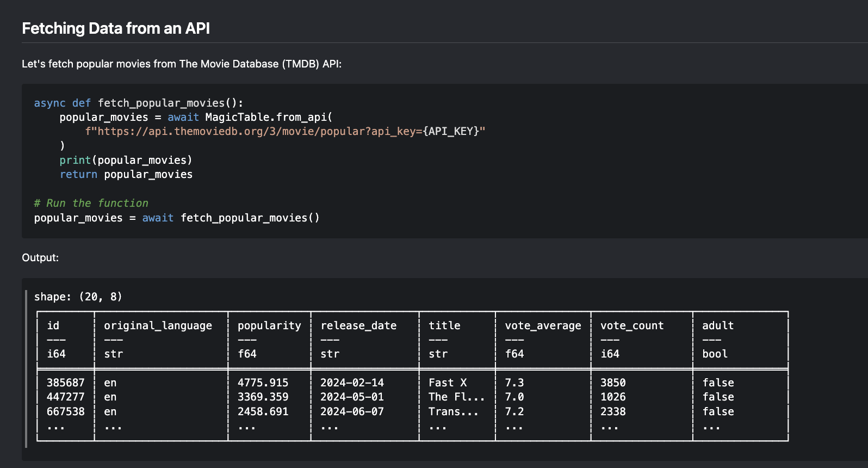Click the id cell '447277'

pyautogui.click(x=66, y=397)
